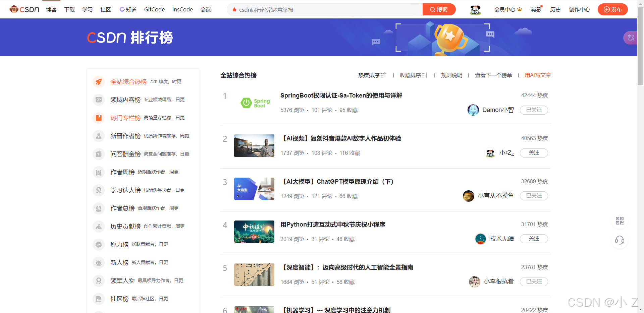Open the rocket icon for 全站综合热榜
The image size is (644, 313).
coord(99,81)
